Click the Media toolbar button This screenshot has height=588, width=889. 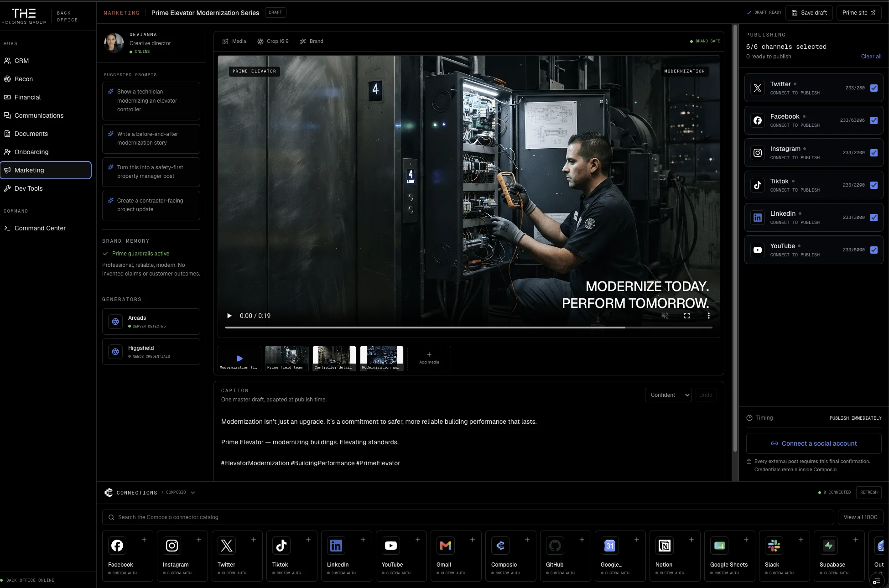234,41
